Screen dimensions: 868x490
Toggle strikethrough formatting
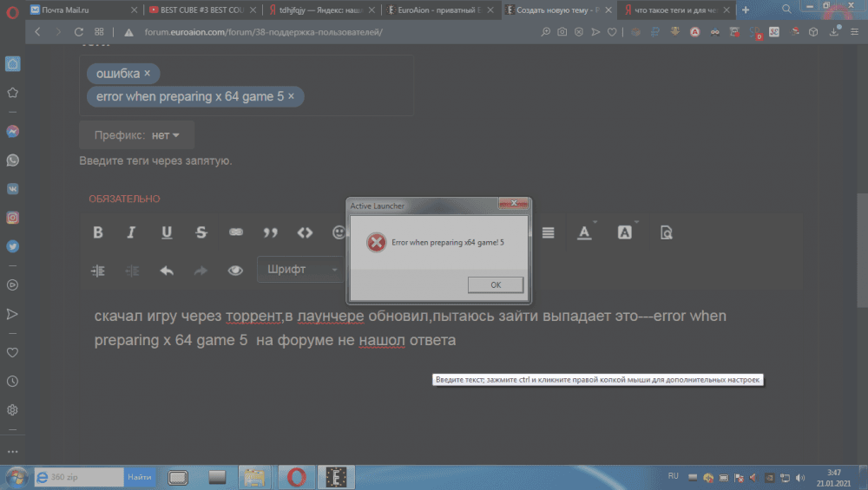201,232
